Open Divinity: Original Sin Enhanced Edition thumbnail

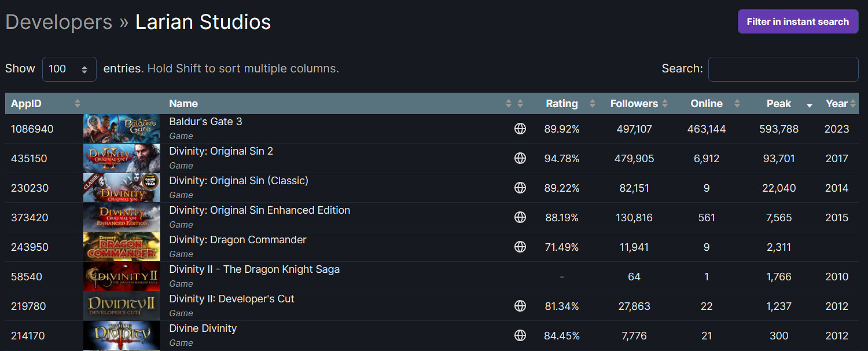click(x=122, y=217)
